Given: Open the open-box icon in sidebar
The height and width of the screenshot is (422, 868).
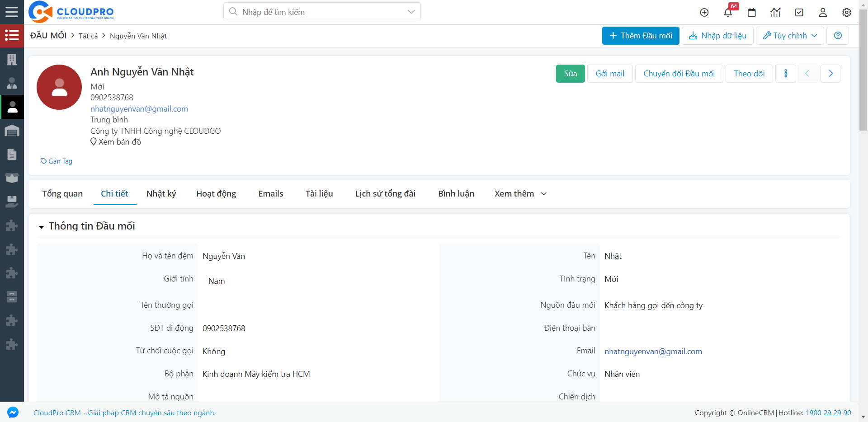Looking at the screenshot, I should pyautogui.click(x=12, y=178).
